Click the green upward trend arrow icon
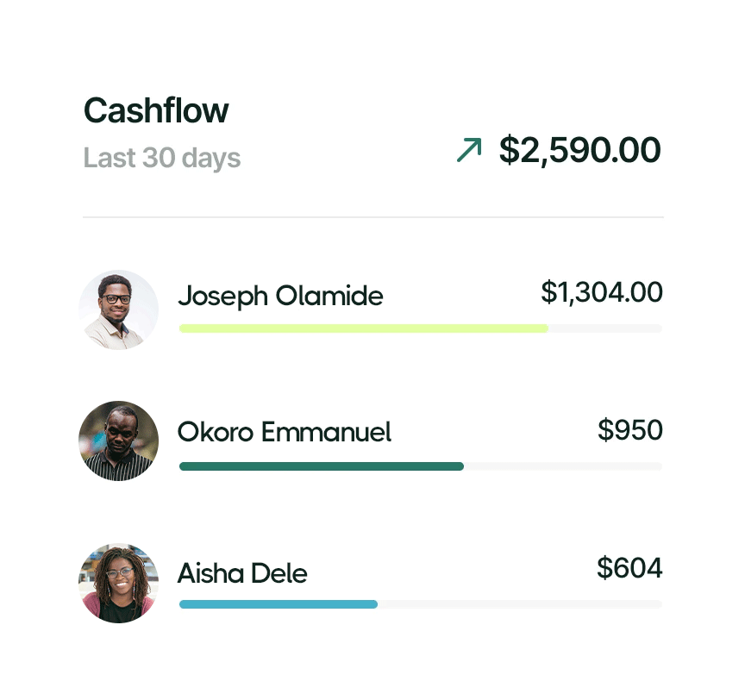Screen dimensions: 745x700 [x=469, y=150]
